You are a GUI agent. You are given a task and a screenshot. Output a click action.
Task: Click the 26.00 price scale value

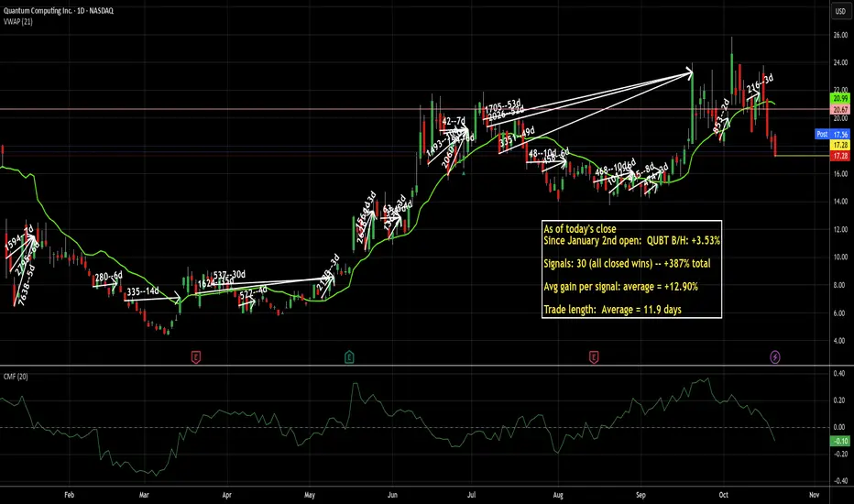coord(840,35)
